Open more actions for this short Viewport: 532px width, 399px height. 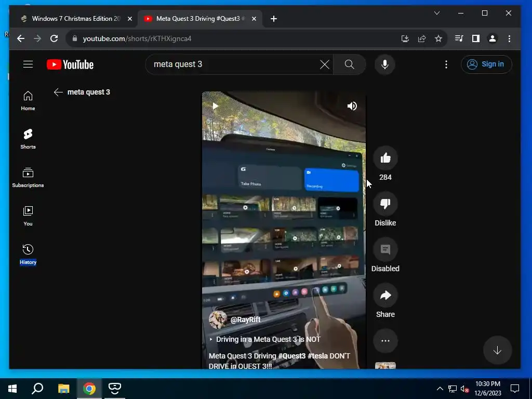pos(385,341)
